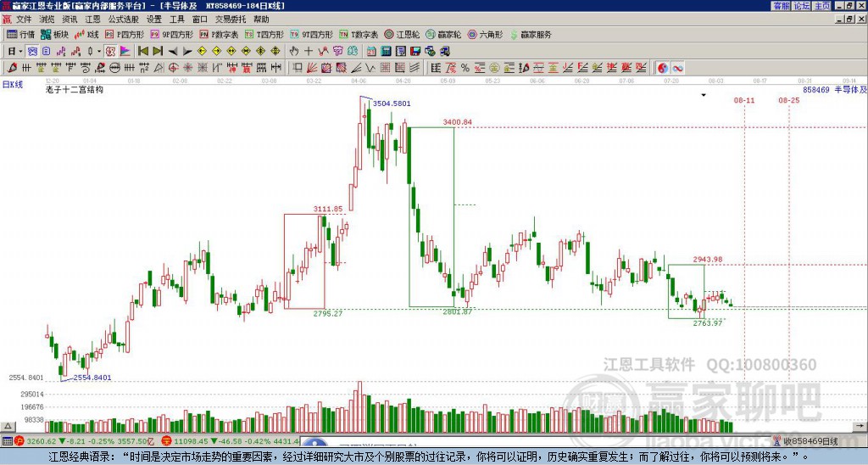The image size is (868, 465).
Task: Open the 设置 menu
Action: click(x=154, y=20)
